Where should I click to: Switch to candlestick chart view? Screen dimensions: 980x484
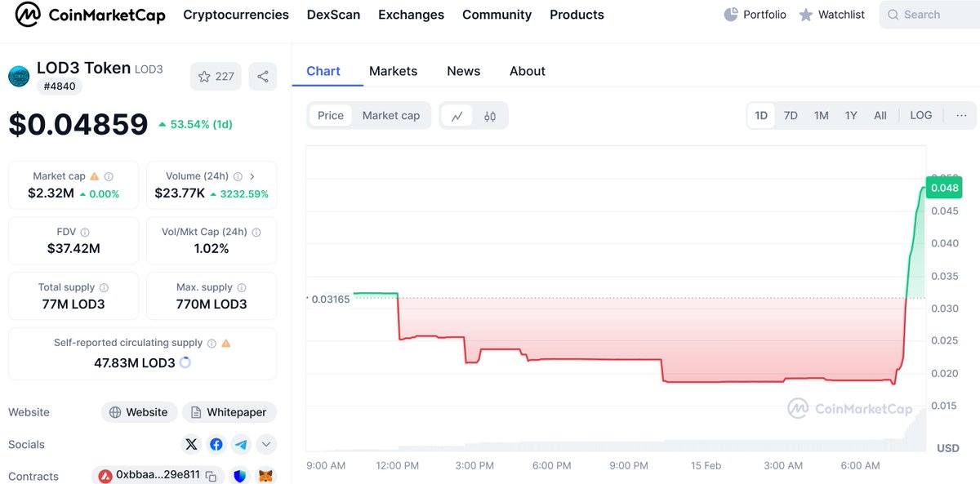(x=490, y=116)
